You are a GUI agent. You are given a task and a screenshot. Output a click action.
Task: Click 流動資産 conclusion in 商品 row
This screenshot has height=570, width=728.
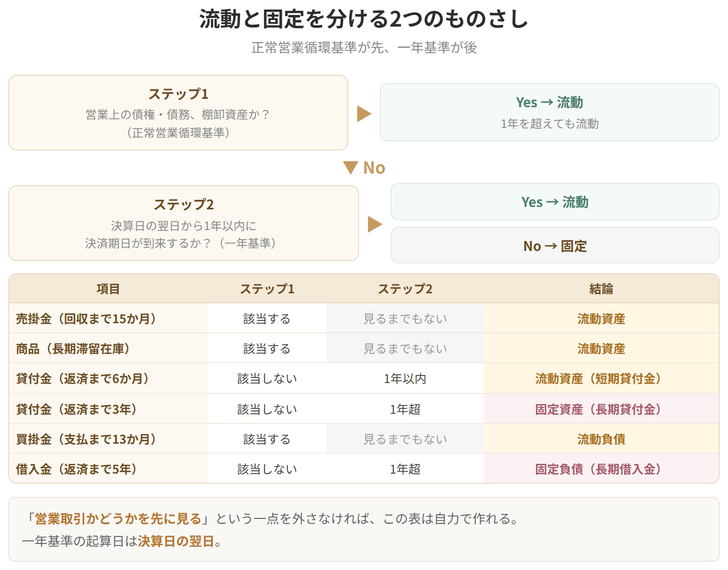click(x=601, y=349)
